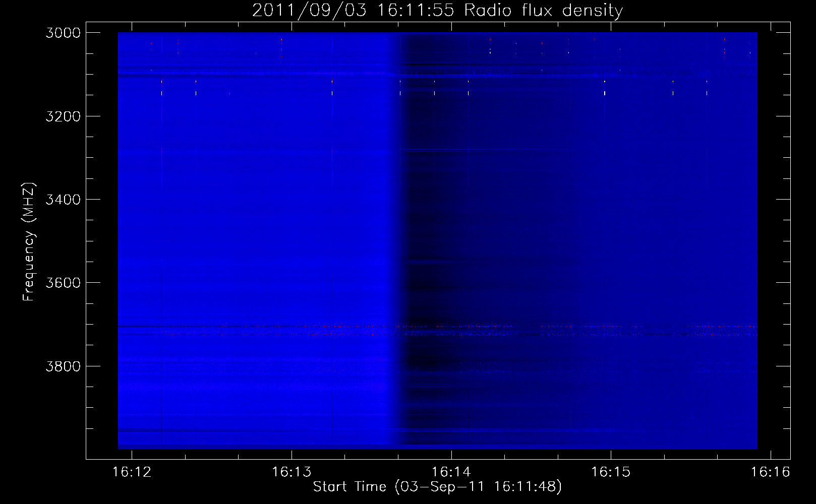816x504 pixels.
Task: Click the plot title "2011/09/03 16:11:55 Radio flux density"
Action: click(437, 11)
